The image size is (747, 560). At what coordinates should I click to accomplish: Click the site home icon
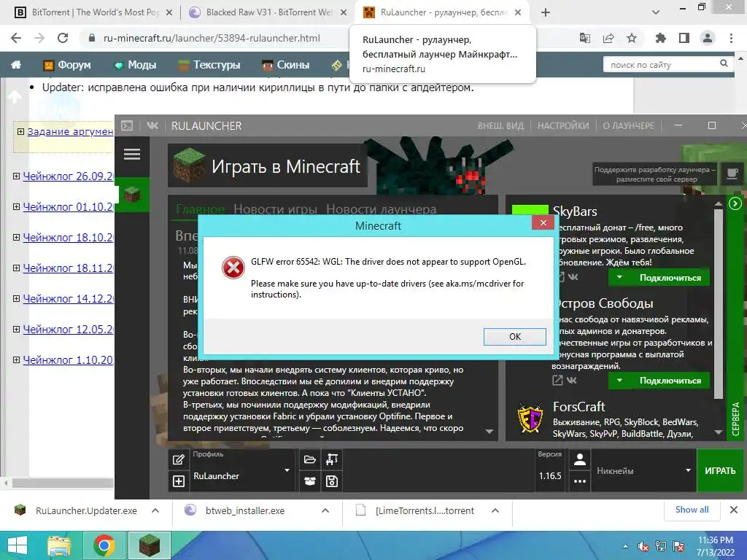(16, 64)
